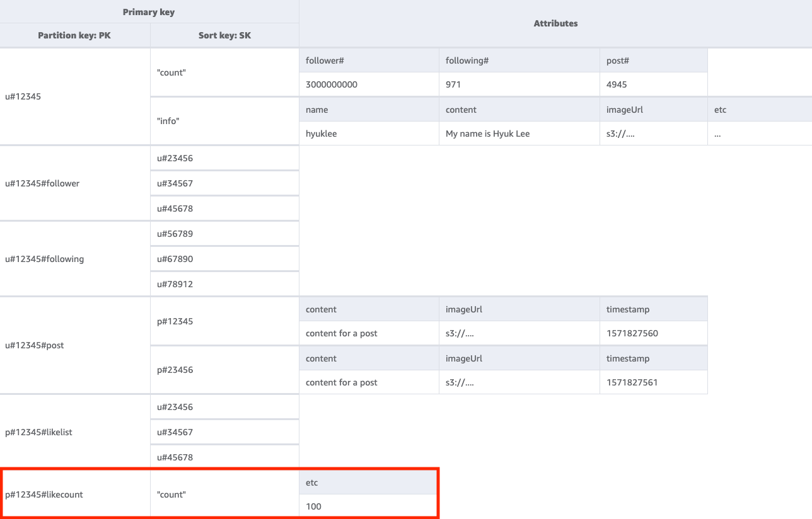This screenshot has width=812, height=519.
Task: Click the u#12345#following partition key cell
Action: click(x=44, y=259)
